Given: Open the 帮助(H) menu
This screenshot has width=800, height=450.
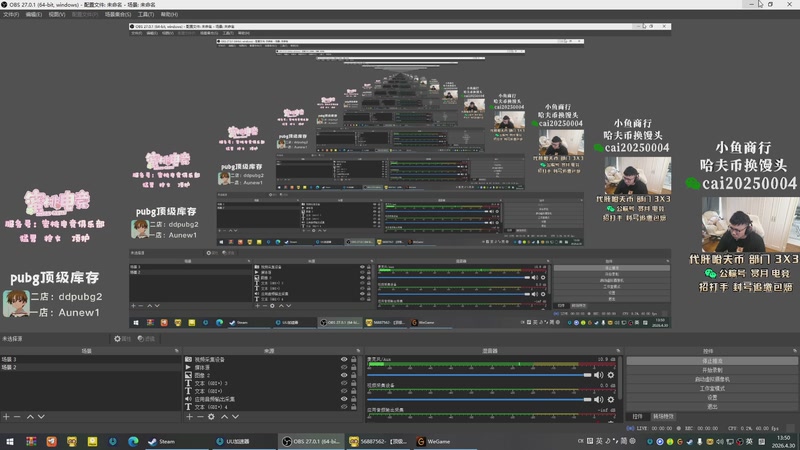Looking at the screenshot, I should 169,14.
